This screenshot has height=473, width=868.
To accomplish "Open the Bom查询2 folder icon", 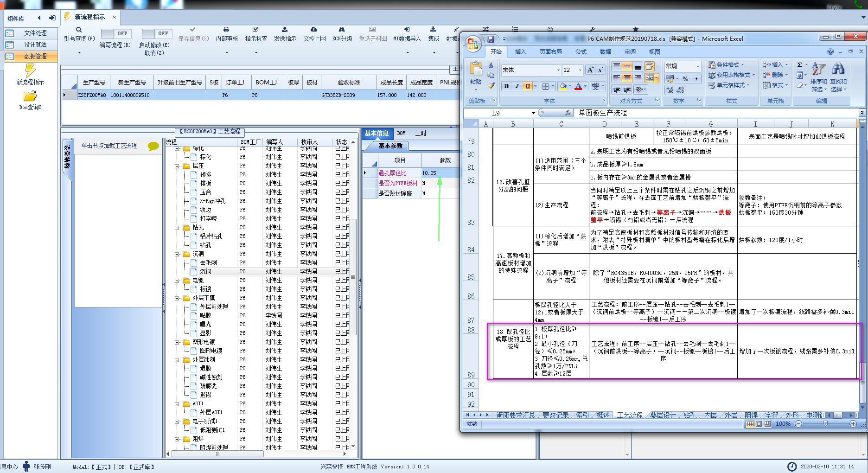I will tap(30, 96).
